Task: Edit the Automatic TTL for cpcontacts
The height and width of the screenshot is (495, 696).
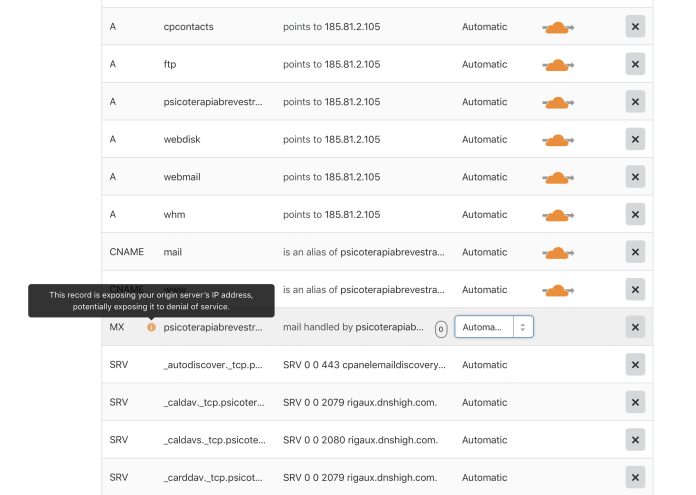Action: point(484,27)
